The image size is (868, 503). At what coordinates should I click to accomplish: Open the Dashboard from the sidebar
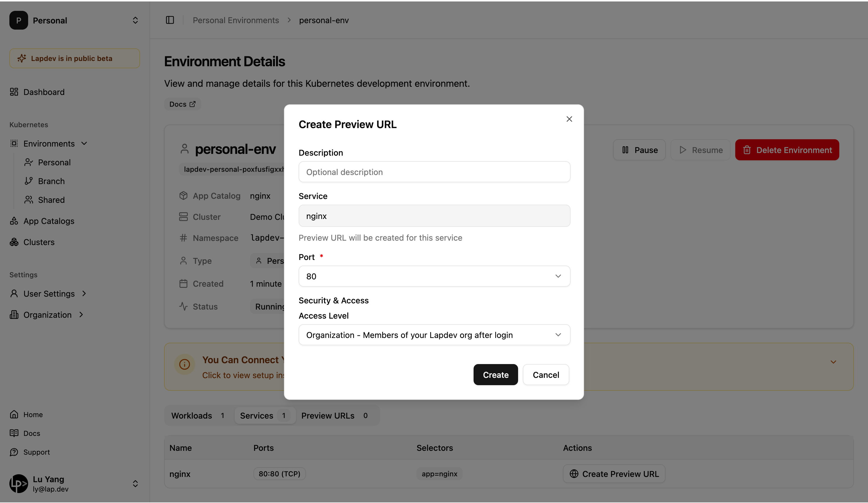(x=44, y=92)
